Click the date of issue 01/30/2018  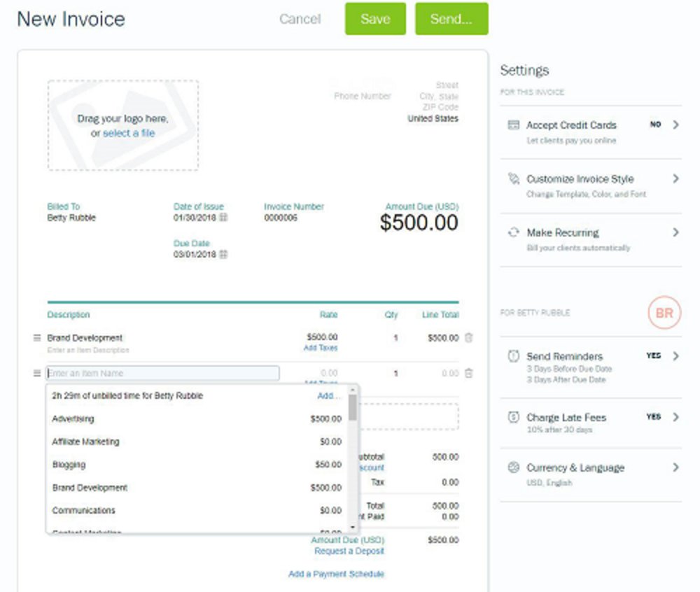[x=194, y=218]
